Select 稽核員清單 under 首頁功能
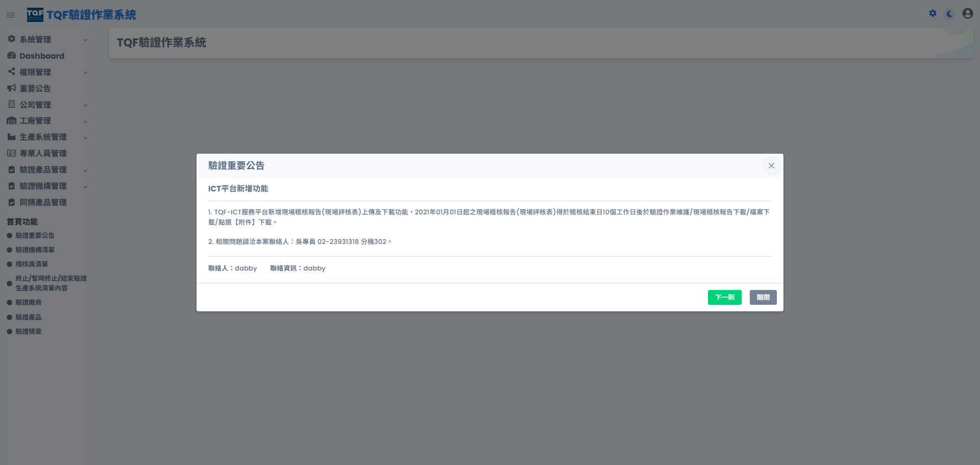The width and height of the screenshot is (980, 465). coord(32,264)
